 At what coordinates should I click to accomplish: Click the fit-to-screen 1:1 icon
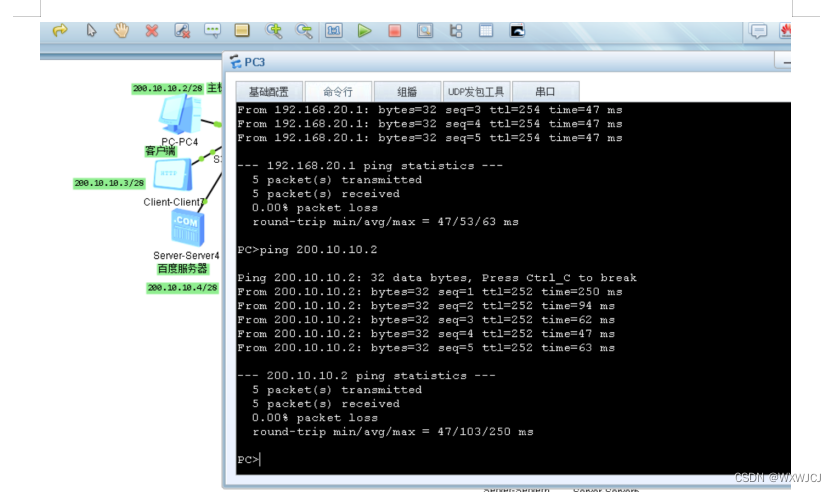click(334, 31)
